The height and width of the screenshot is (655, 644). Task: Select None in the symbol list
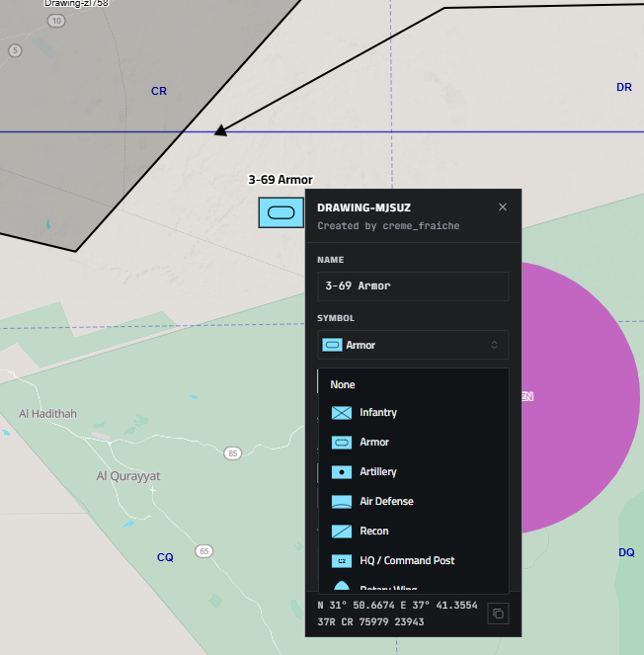point(414,384)
